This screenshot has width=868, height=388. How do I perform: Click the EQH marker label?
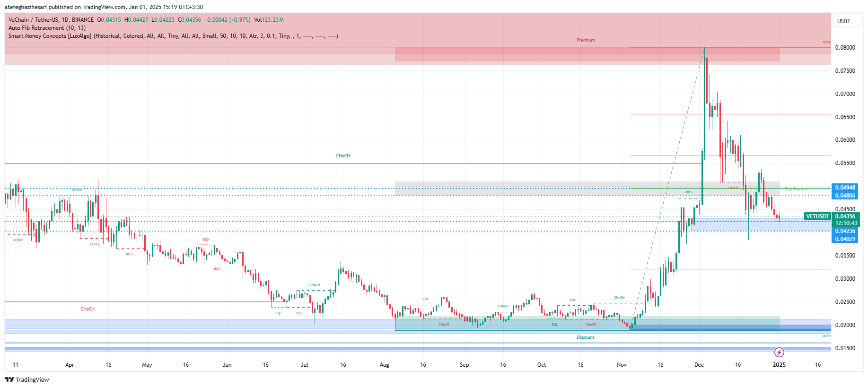click(x=206, y=240)
